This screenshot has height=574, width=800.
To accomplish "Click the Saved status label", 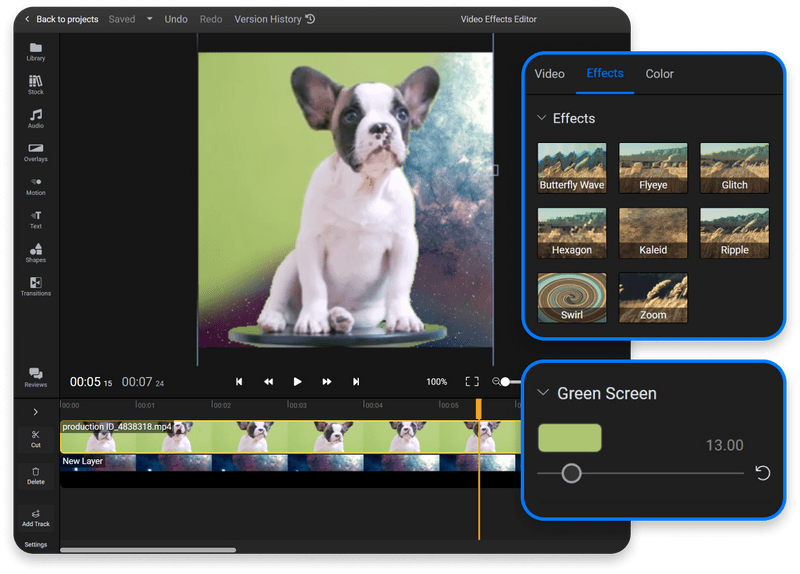I will pos(122,19).
